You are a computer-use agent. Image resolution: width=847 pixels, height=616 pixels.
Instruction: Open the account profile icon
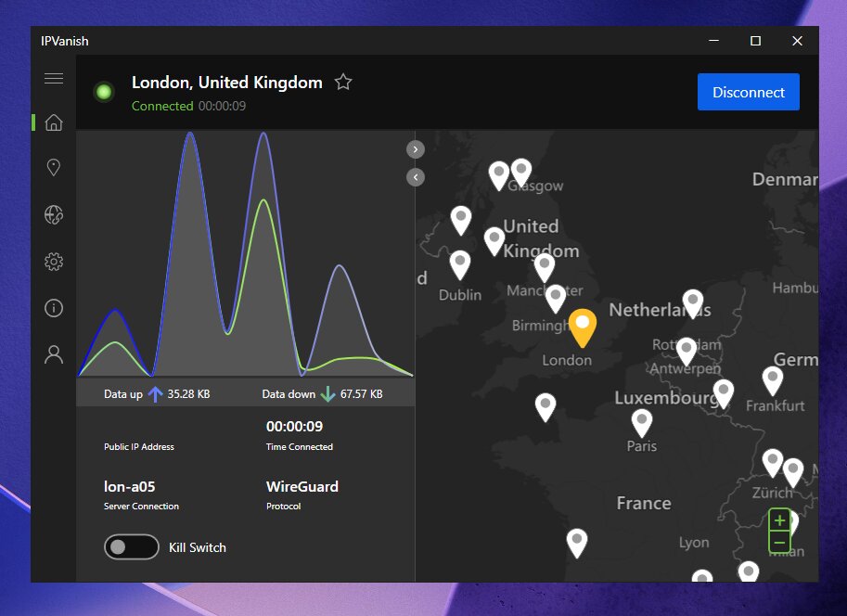[53, 353]
